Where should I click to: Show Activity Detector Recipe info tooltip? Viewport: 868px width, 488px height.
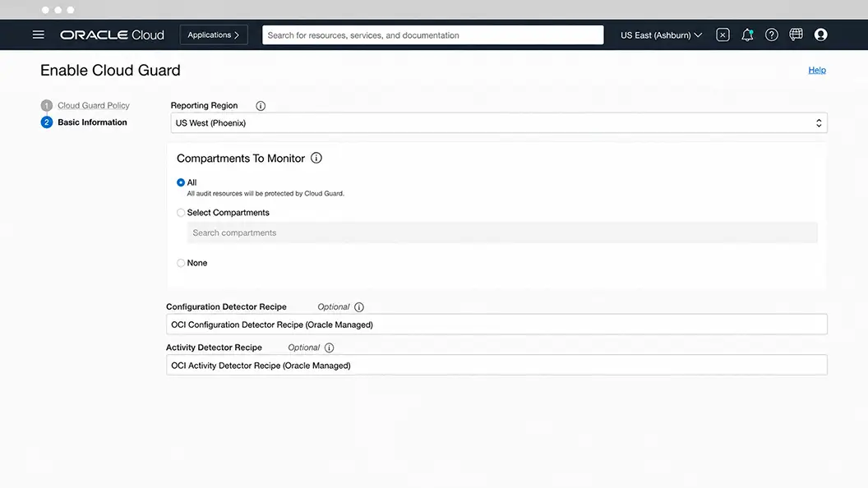(x=330, y=348)
